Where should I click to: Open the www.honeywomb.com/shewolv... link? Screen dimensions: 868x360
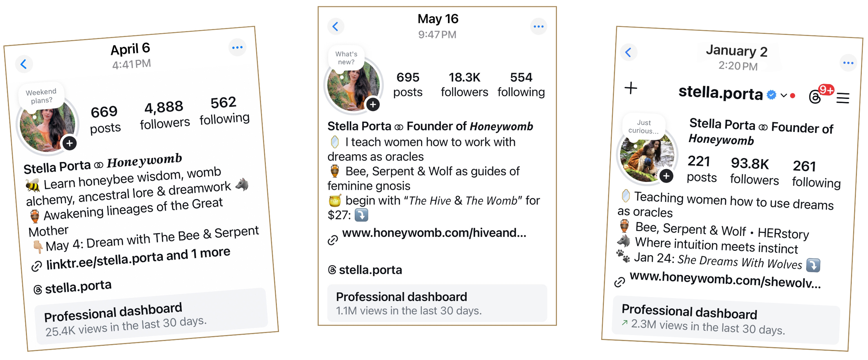[725, 280]
